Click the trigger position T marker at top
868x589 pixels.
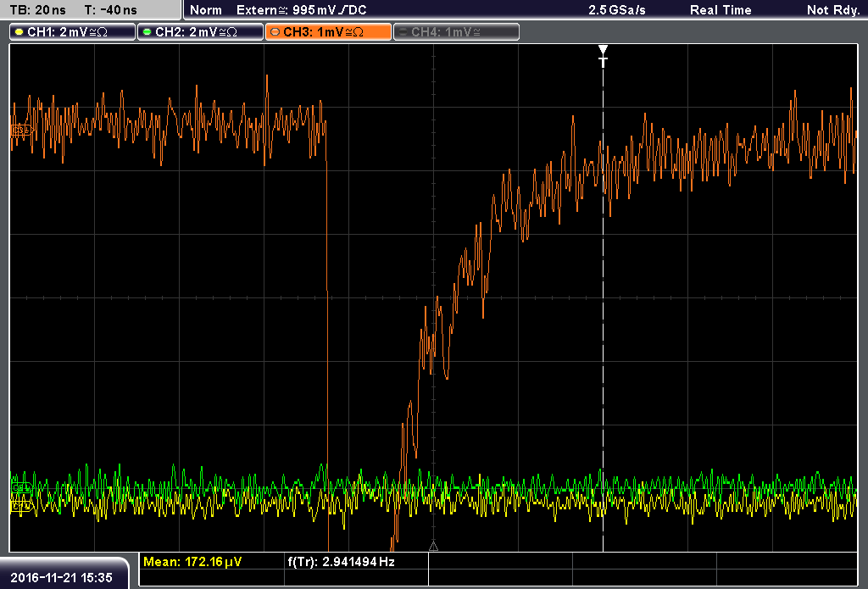point(603,56)
